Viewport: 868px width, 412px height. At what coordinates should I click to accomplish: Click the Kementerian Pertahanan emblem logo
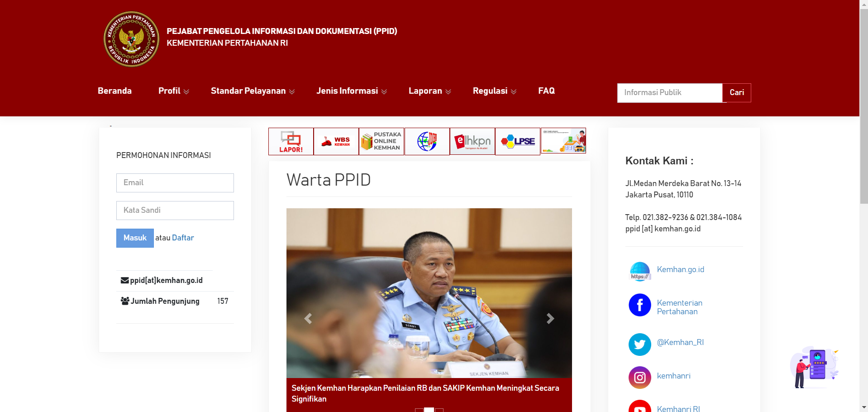(131, 39)
